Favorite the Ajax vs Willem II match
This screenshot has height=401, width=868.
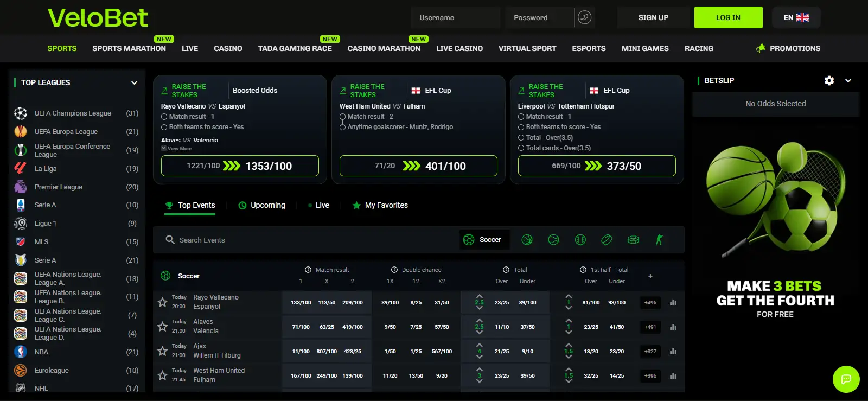(x=162, y=351)
